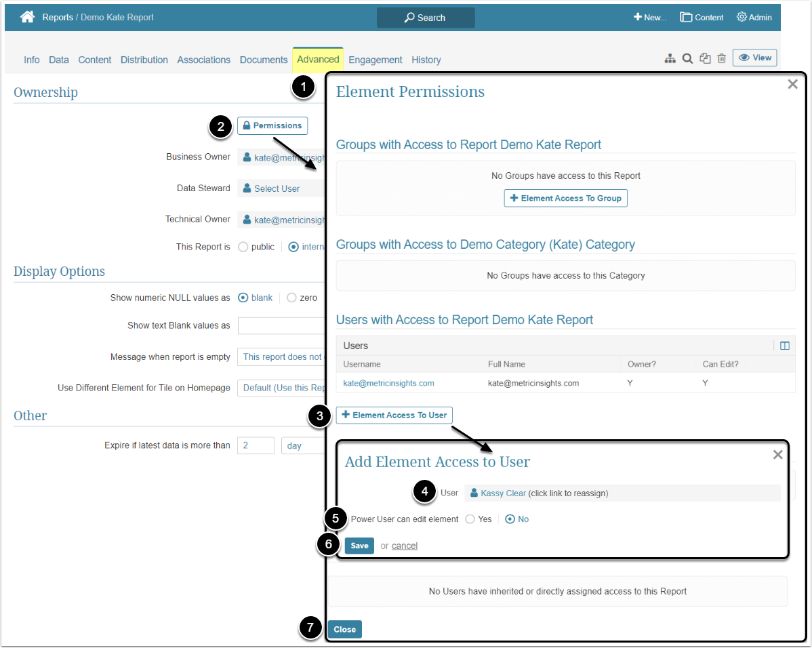
Task: Click Message when report is empty field
Action: [x=281, y=357]
